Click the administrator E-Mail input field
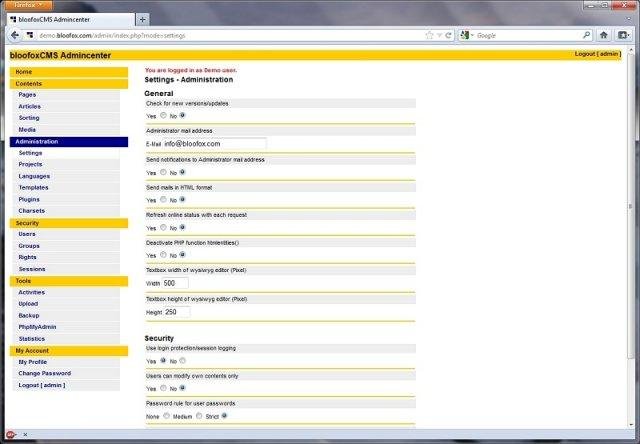 [x=215, y=144]
